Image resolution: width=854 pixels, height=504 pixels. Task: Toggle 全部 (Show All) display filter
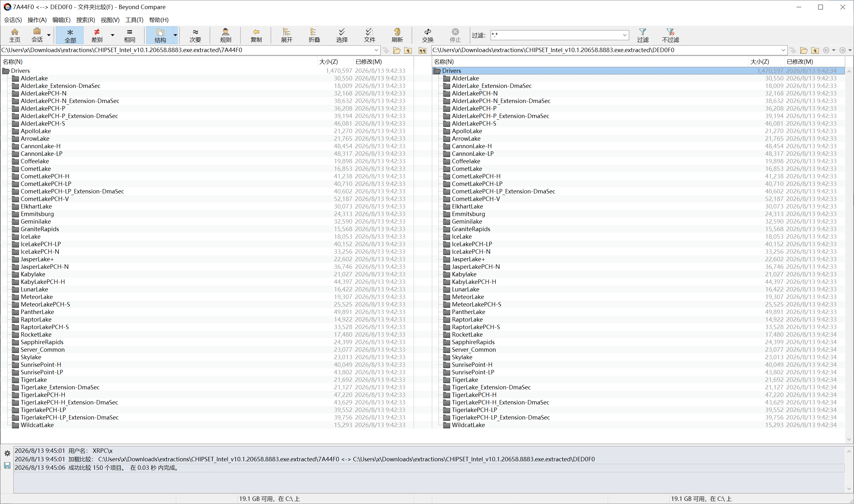(x=70, y=35)
